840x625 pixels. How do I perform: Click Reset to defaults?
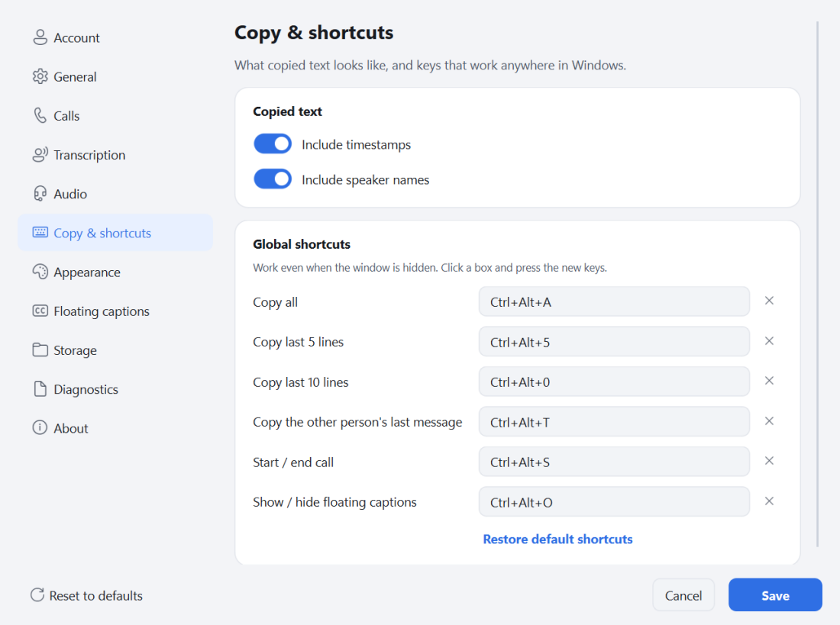pos(87,595)
